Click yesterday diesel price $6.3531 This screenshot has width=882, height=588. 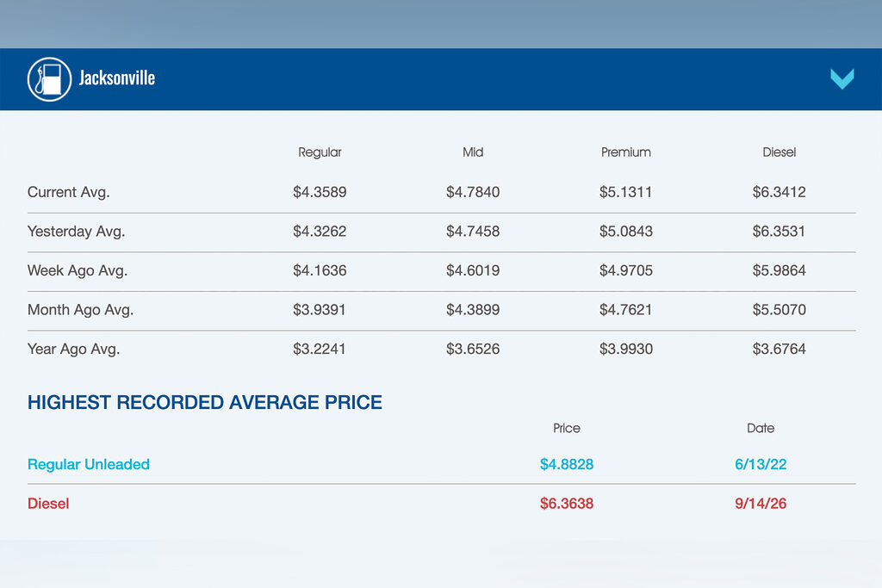click(x=779, y=232)
